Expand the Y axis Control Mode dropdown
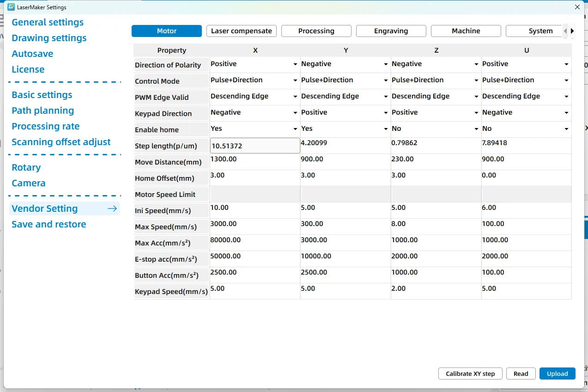The image size is (588, 392). [x=386, y=80]
